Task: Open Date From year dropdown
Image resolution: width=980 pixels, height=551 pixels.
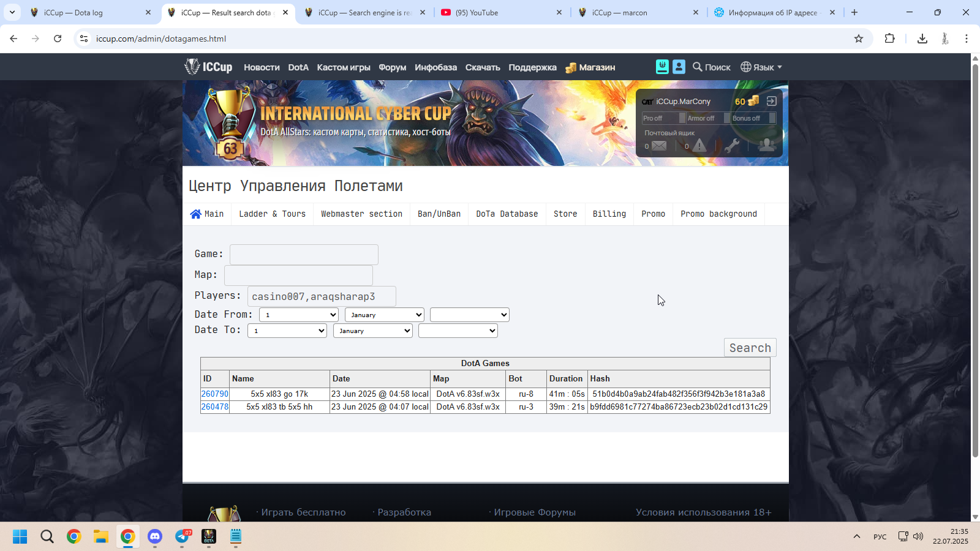Action: 470,315
